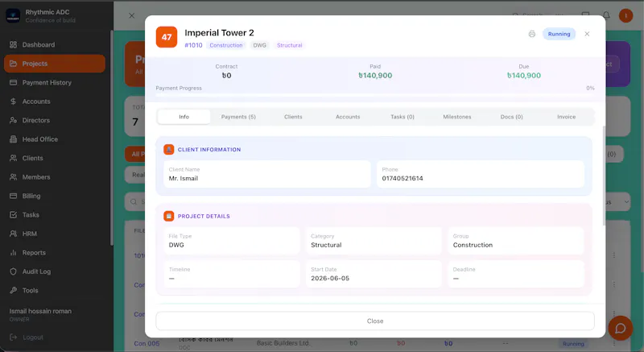Image resolution: width=644 pixels, height=352 pixels.
Task: Switch to the Invoice tab
Action: click(x=567, y=117)
